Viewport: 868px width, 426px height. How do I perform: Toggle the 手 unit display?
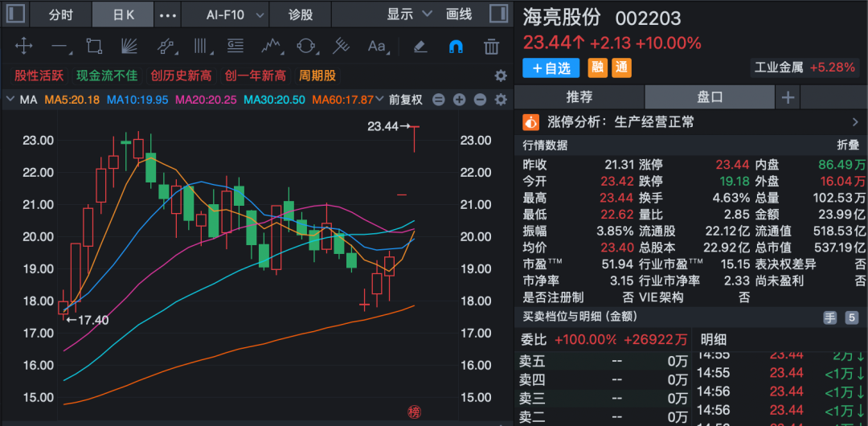click(829, 317)
